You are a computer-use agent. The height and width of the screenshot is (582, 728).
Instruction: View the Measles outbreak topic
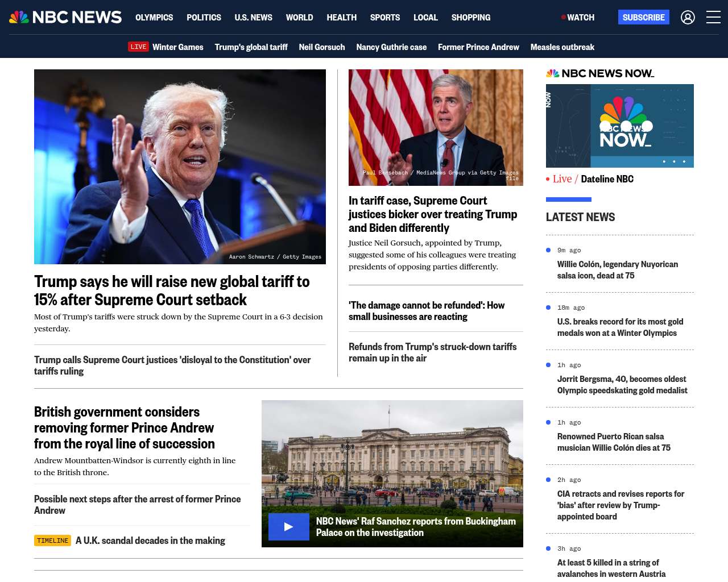coord(562,47)
